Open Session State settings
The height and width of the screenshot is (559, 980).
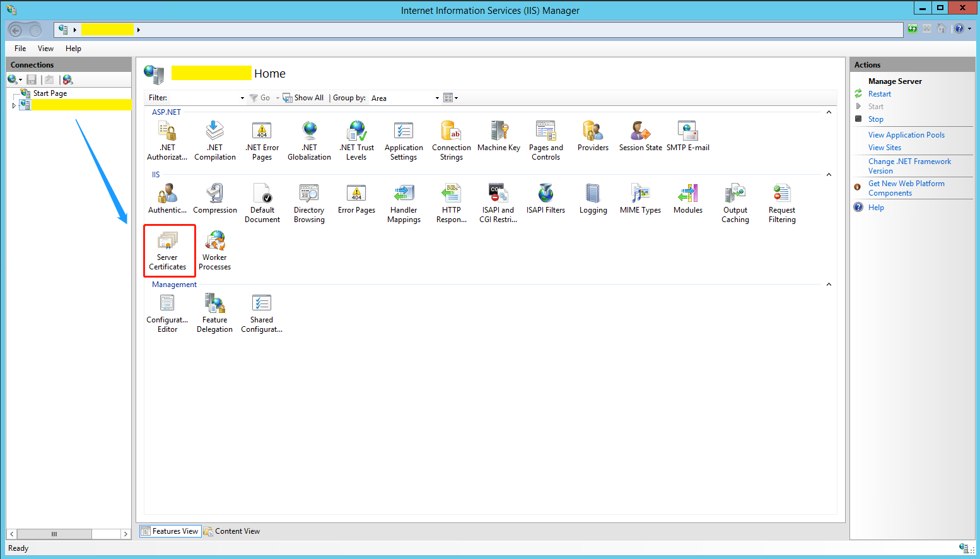[x=641, y=136]
